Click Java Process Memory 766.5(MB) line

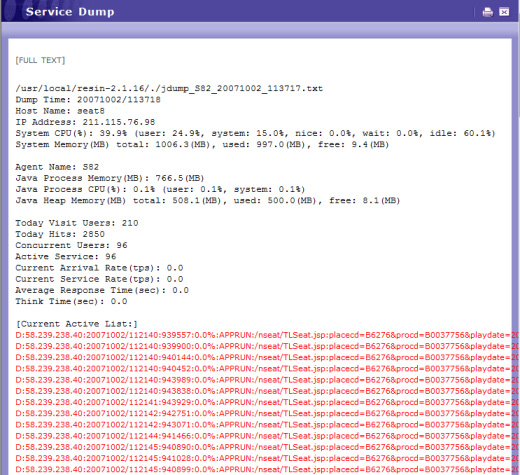click(x=110, y=178)
